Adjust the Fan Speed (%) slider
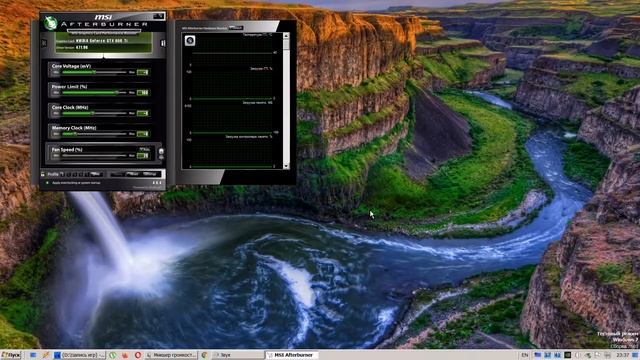Image resolution: width=640 pixels, height=360 pixels. [x=94, y=156]
